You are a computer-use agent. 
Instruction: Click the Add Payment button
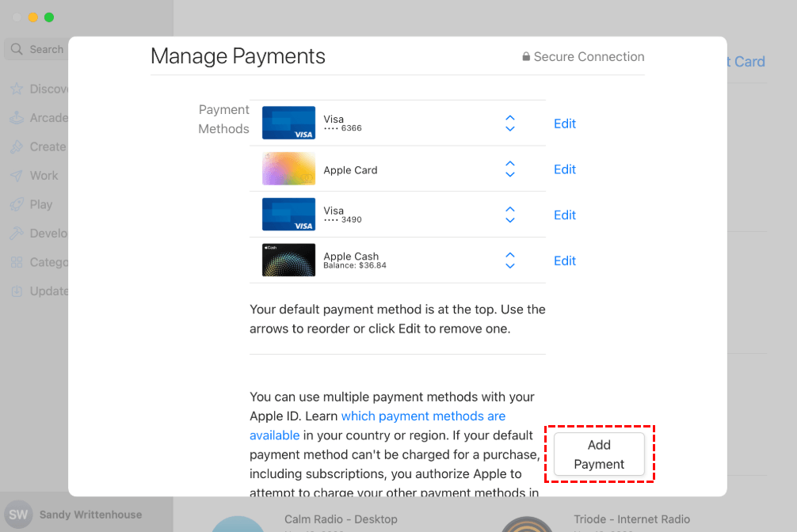[599, 454]
